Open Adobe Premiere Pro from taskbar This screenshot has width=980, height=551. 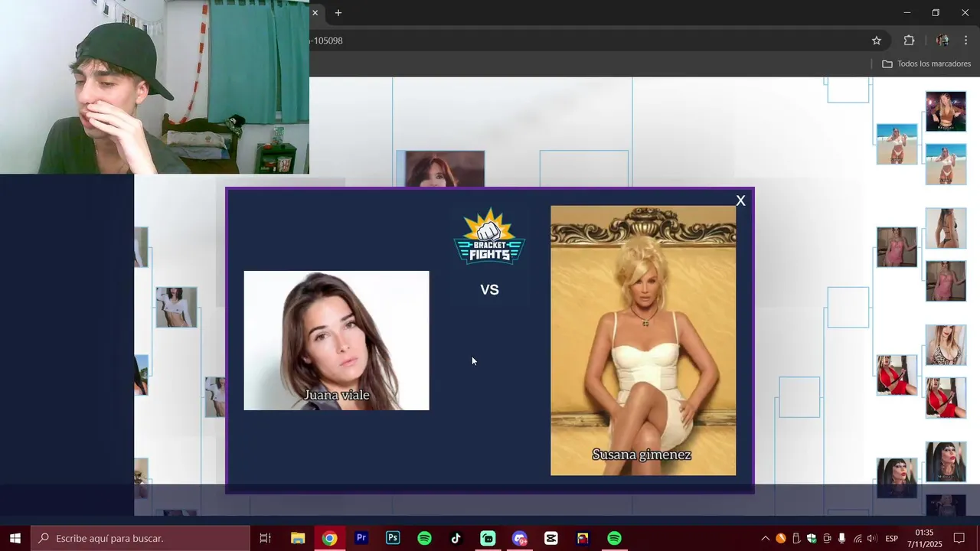(x=361, y=538)
